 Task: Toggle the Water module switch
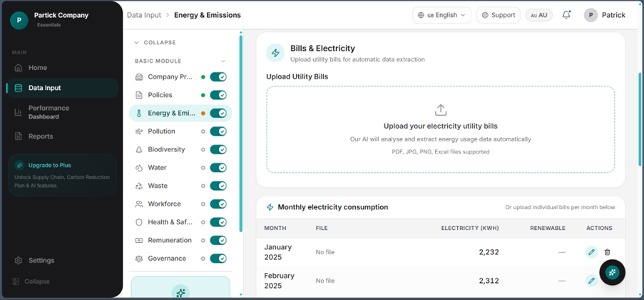218,167
